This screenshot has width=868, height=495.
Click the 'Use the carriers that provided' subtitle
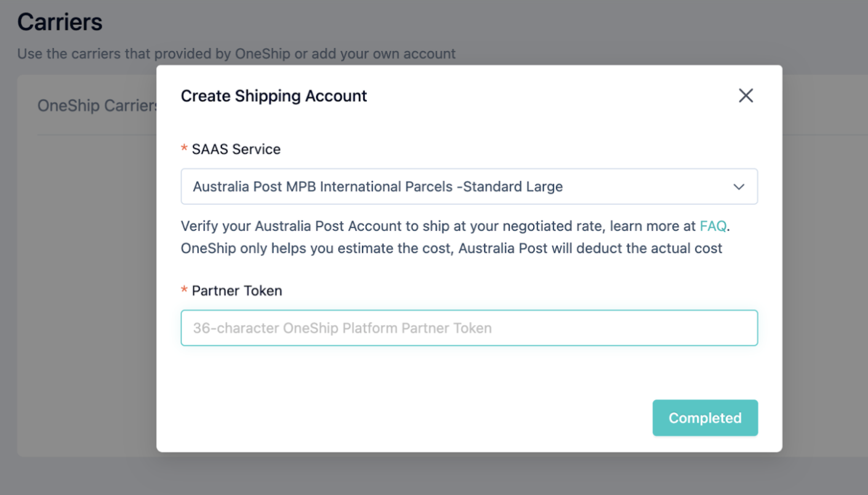click(236, 54)
